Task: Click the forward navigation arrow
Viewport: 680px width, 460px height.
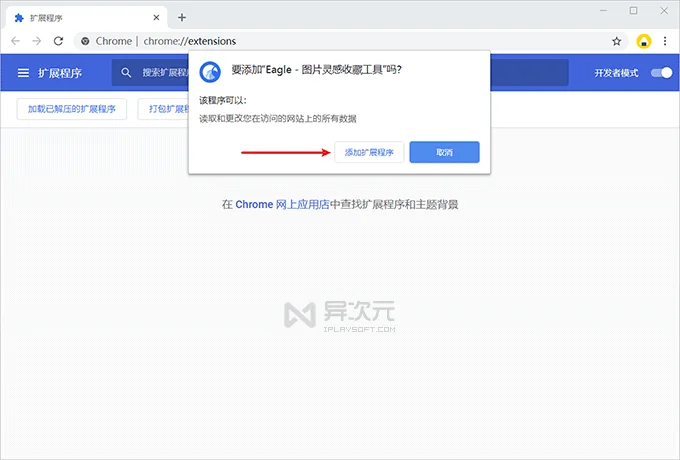Action: click(37, 41)
